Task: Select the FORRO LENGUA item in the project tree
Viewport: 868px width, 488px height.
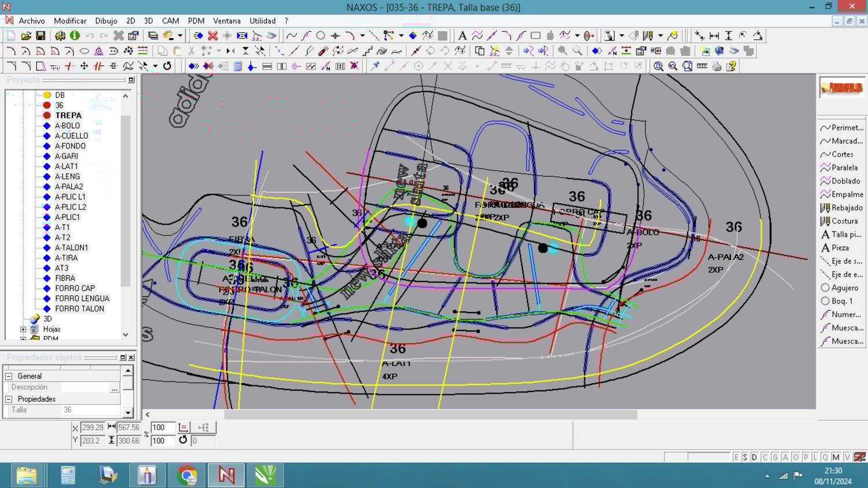Action: (x=82, y=299)
